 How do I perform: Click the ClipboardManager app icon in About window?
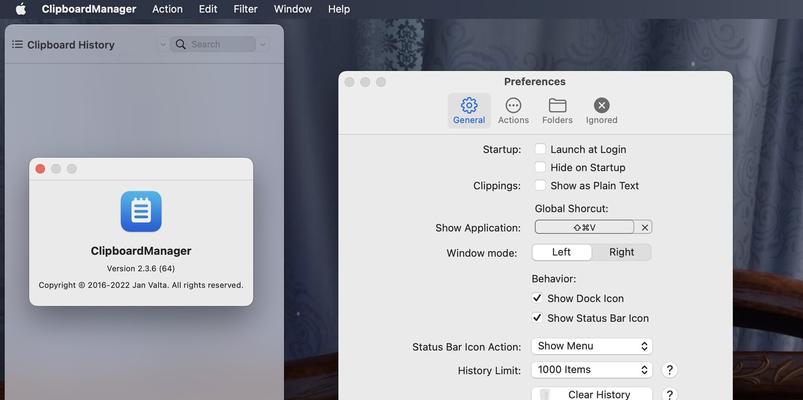point(141,211)
